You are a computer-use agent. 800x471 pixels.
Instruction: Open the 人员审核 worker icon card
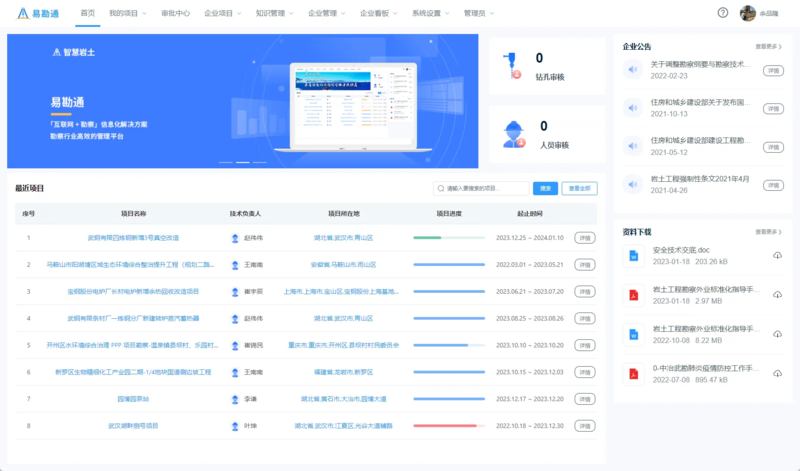[x=513, y=134]
